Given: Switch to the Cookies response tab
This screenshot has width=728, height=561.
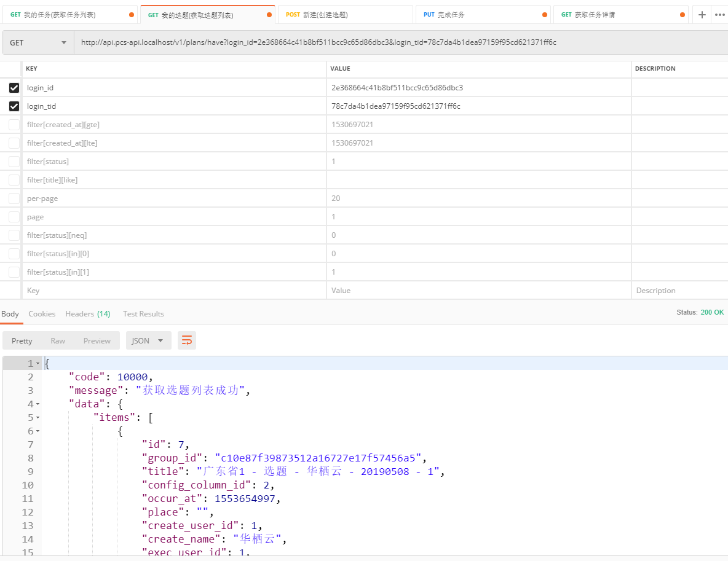Looking at the screenshot, I should [x=42, y=314].
